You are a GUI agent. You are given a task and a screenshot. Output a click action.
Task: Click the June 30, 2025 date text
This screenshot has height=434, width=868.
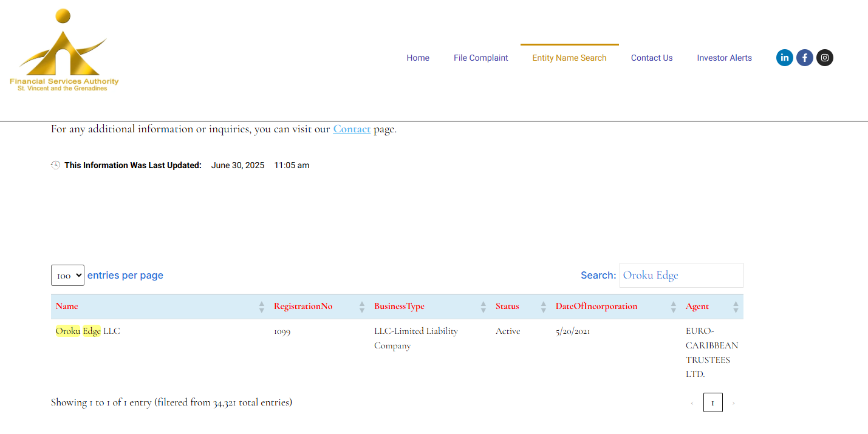point(238,165)
